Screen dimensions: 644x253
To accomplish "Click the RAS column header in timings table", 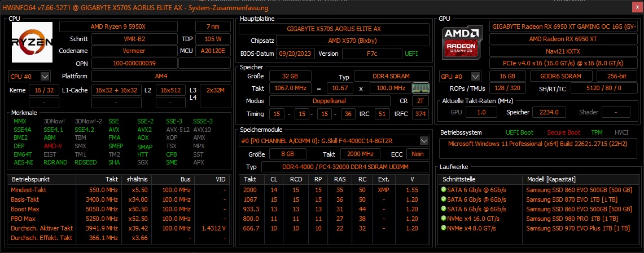I will (x=339, y=179).
